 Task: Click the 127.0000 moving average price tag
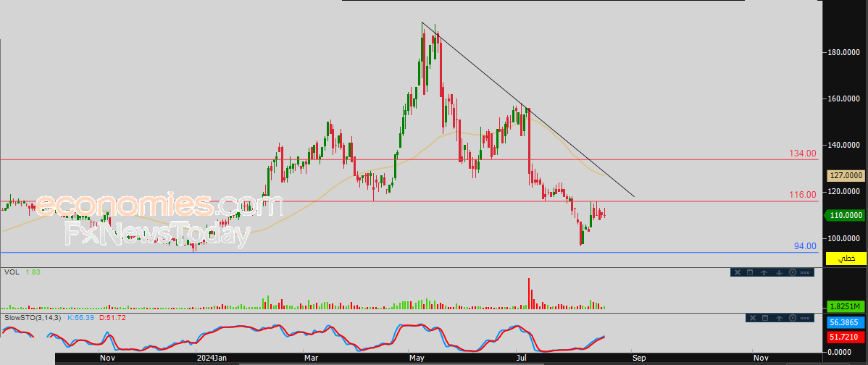click(x=846, y=175)
